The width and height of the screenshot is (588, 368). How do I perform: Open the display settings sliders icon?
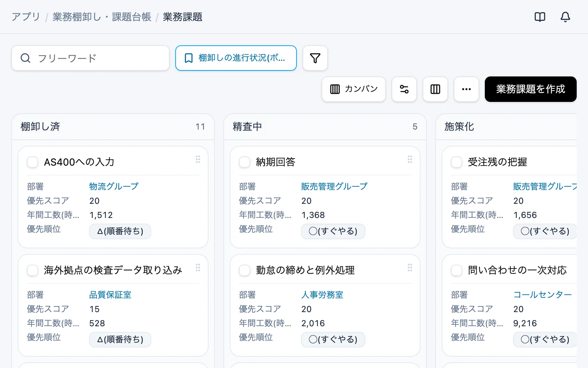[404, 89]
